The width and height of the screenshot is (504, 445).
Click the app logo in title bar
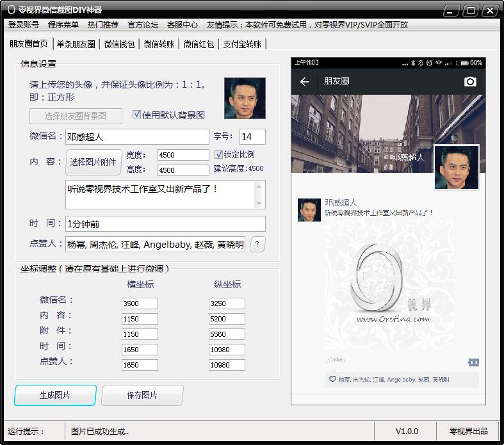click(11, 10)
